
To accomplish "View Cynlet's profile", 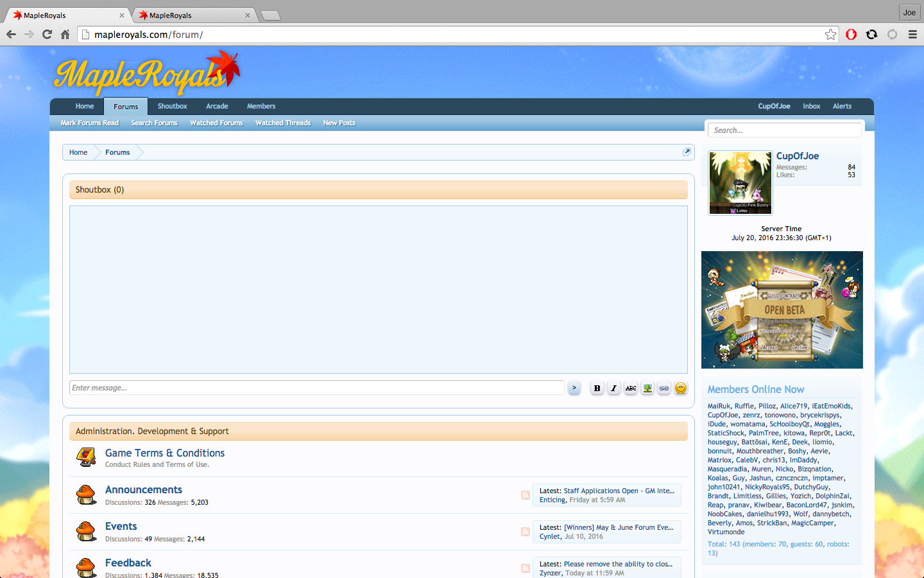I will point(550,536).
